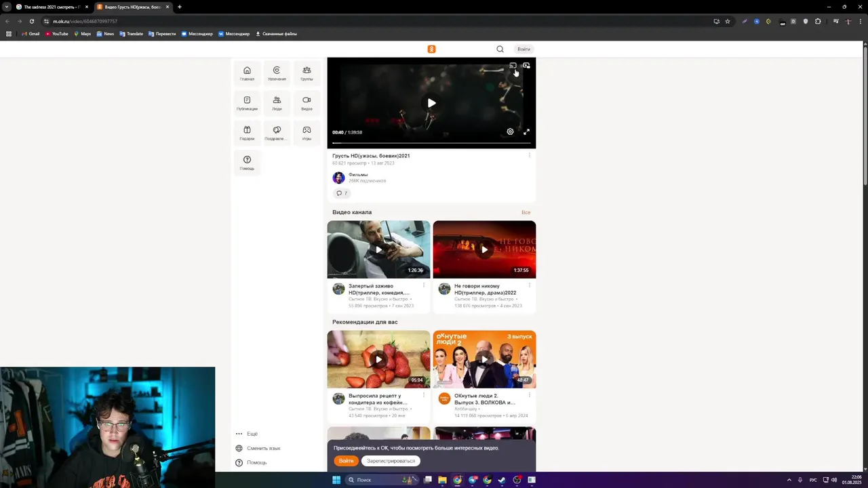Image resolution: width=868 pixels, height=488 pixels.
Task: Click the Фильмы channel name
Action: [x=358, y=175]
